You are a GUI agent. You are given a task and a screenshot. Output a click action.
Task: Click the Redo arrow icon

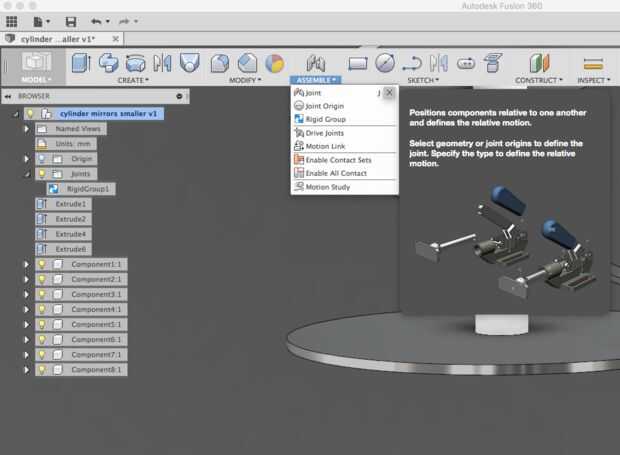(124, 21)
